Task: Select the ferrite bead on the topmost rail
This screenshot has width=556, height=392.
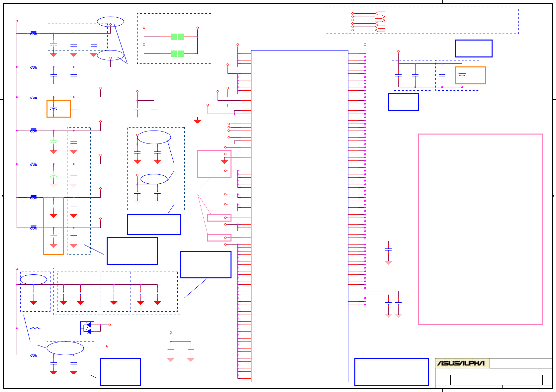Action: (34, 34)
